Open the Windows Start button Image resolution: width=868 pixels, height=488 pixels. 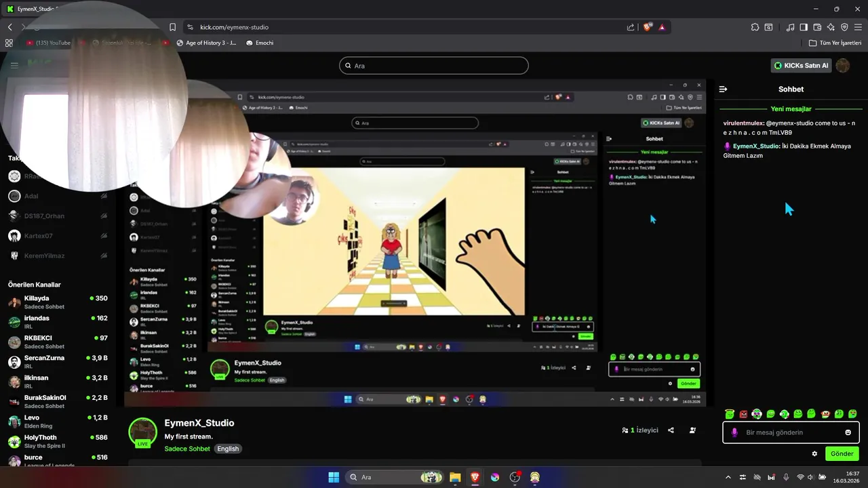click(334, 477)
